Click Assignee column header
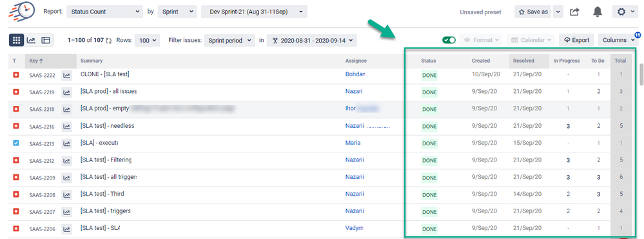This screenshot has width=644, height=239. (x=356, y=61)
